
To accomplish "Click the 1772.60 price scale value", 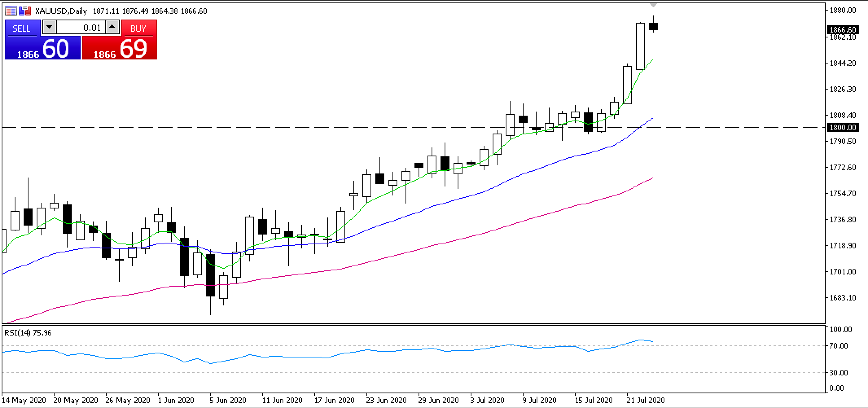I will pos(843,167).
